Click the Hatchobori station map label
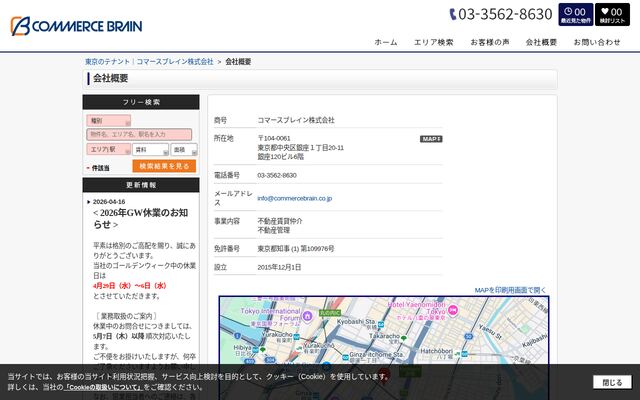Image resolution: width=640 pixels, height=400 pixels. pyautogui.click(x=436, y=351)
